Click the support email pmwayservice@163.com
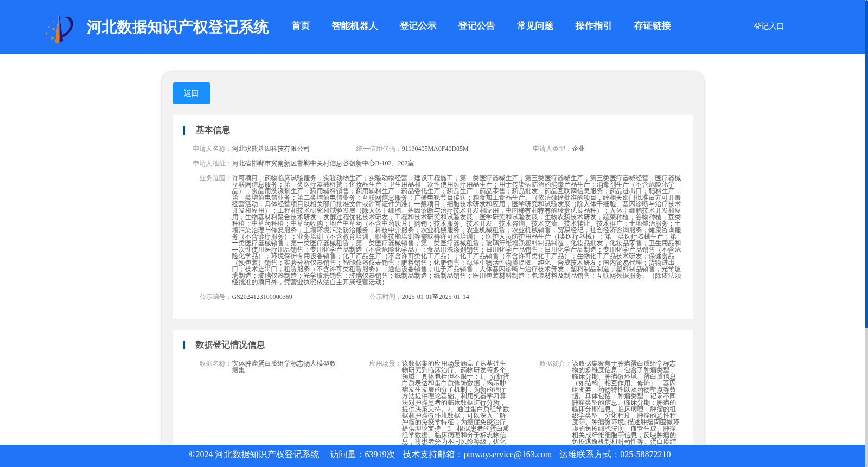 click(x=507, y=455)
